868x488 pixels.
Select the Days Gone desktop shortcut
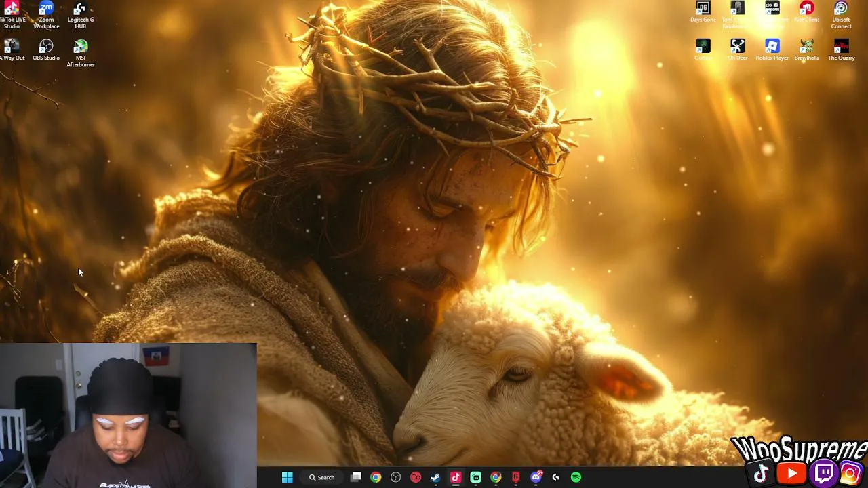[x=703, y=12]
